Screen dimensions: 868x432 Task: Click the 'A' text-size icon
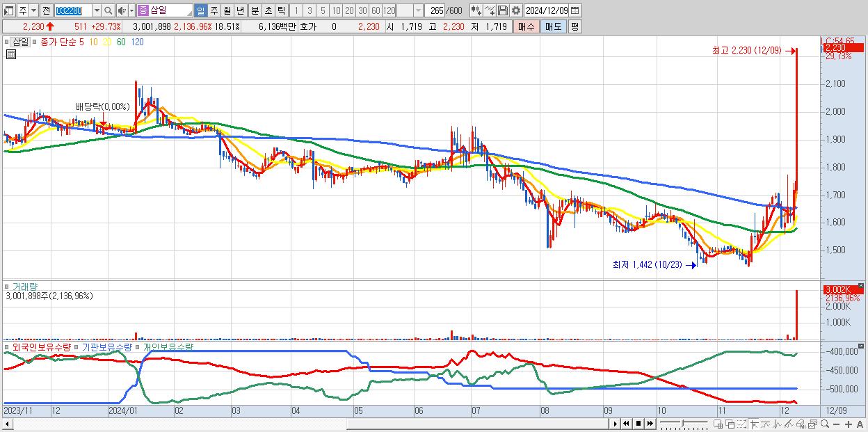point(860,424)
